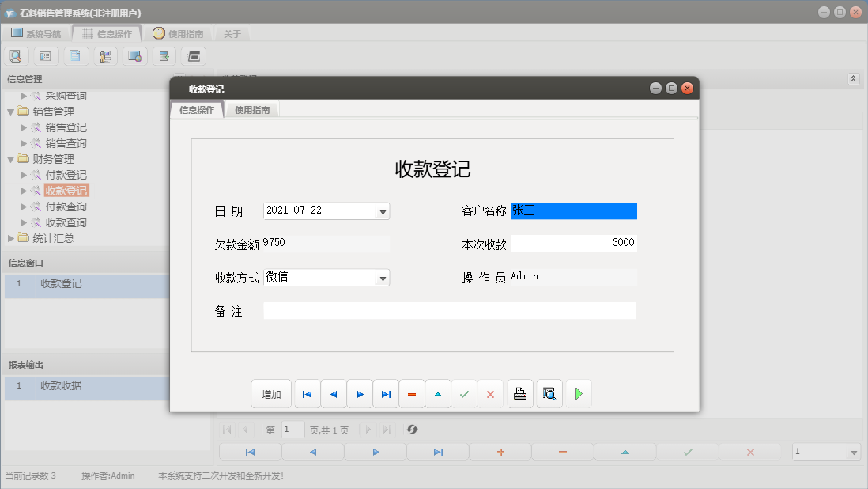Jump to first record using navigation icon
Image resolution: width=868 pixels, height=489 pixels.
pos(307,393)
